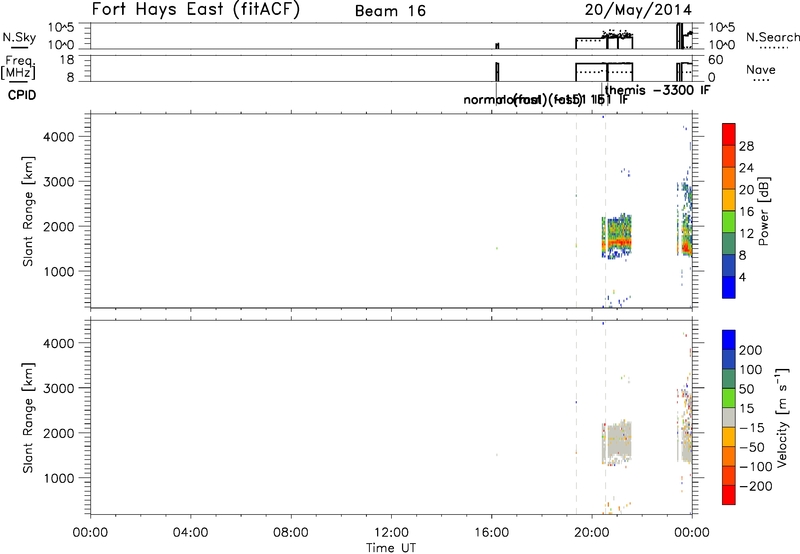Click "Slant Range [km]" on the velocity panel
Viewport: 800px width, 554px height.
pos(28,418)
